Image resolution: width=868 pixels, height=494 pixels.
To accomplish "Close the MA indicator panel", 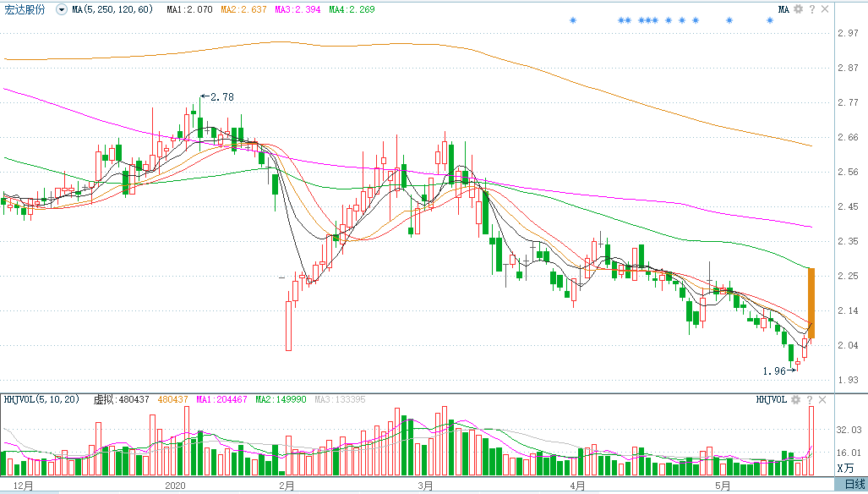I will [825, 8].
